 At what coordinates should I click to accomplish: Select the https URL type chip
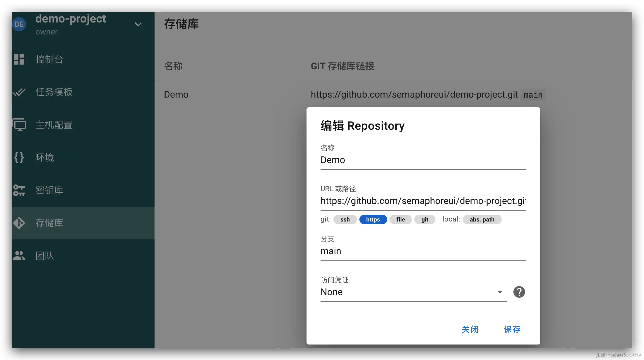pos(373,219)
